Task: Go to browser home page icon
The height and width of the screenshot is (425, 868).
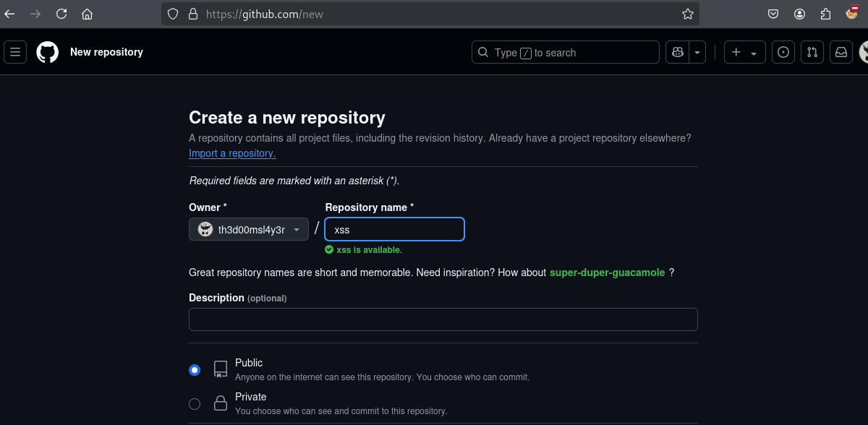Action: click(87, 14)
